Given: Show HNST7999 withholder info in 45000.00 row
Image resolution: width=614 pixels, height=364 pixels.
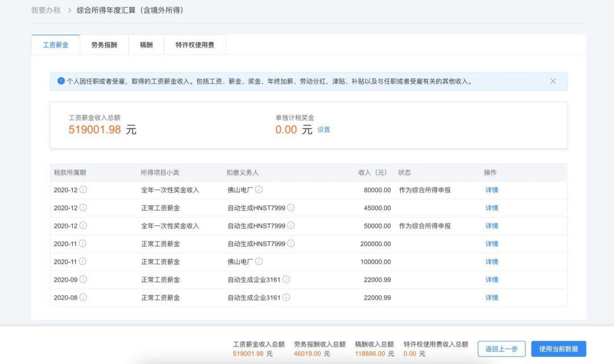Looking at the screenshot, I should (x=291, y=208).
